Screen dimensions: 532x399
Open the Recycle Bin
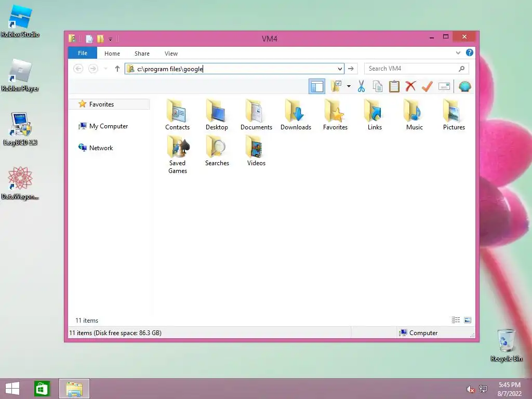click(506, 345)
